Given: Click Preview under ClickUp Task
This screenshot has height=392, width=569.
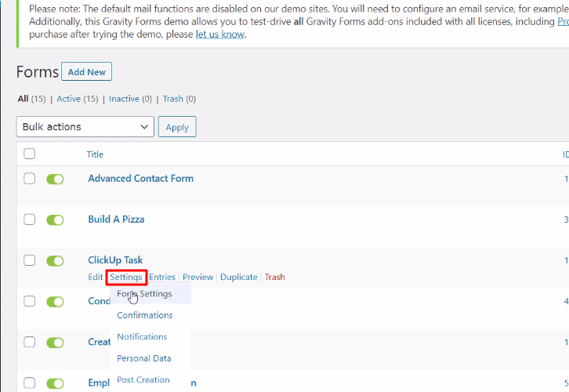Looking at the screenshot, I should pyautogui.click(x=198, y=277).
